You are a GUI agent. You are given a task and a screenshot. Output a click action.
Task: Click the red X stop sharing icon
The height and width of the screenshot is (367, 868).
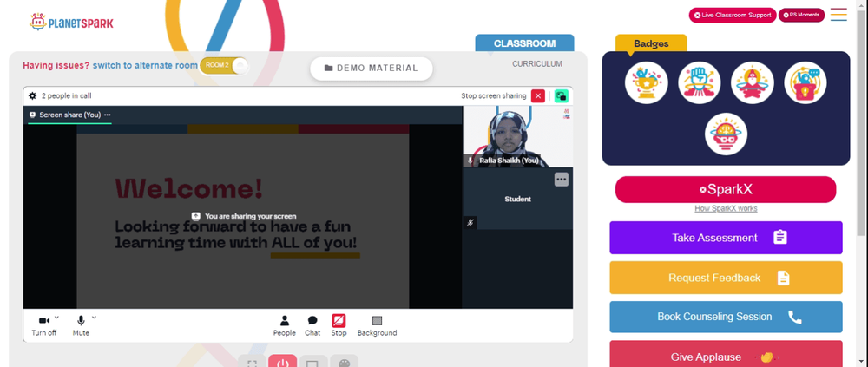tap(538, 95)
